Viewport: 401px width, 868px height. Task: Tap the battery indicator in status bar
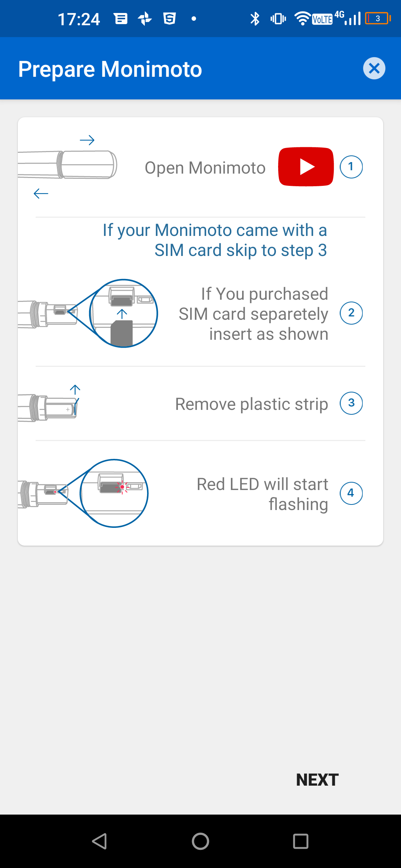tap(378, 19)
